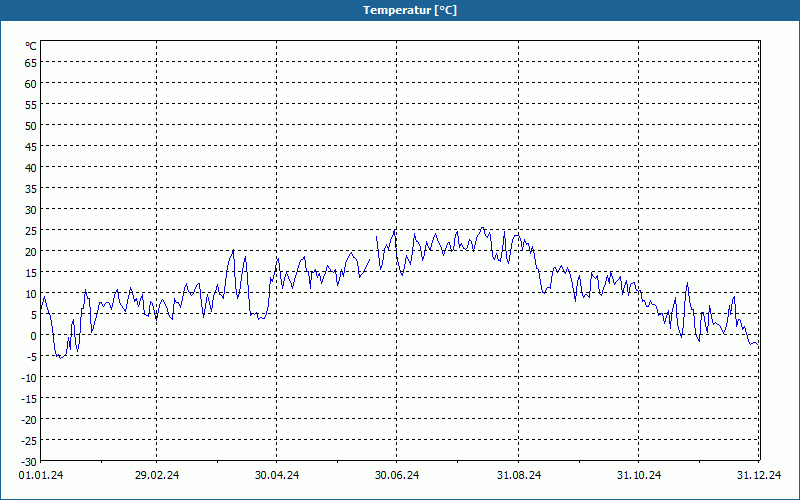Click the 30.06.24 date label
Viewport: 800px width, 500px height.
pos(397,475)
